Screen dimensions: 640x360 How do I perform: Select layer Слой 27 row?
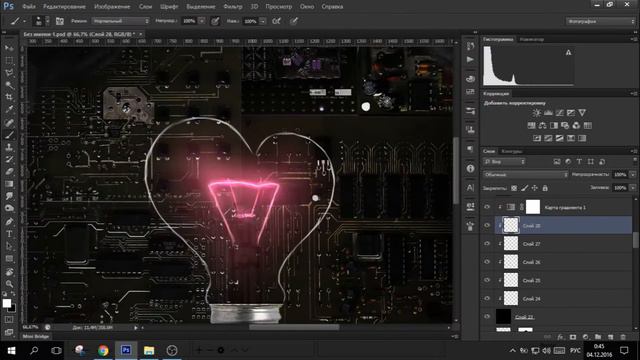[x=563, y=244]
